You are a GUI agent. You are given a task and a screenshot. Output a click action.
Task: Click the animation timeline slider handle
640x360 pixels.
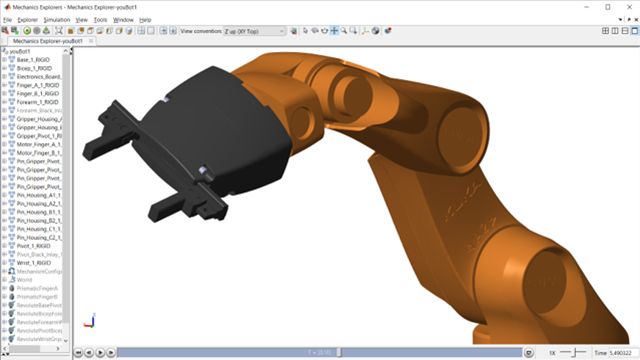pyautogui.click(x=339, y=352)
